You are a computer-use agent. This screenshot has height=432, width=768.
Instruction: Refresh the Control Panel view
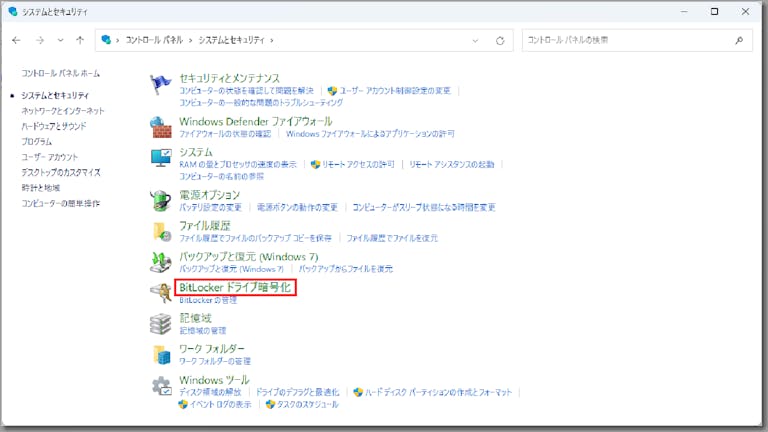pos(500,41)
